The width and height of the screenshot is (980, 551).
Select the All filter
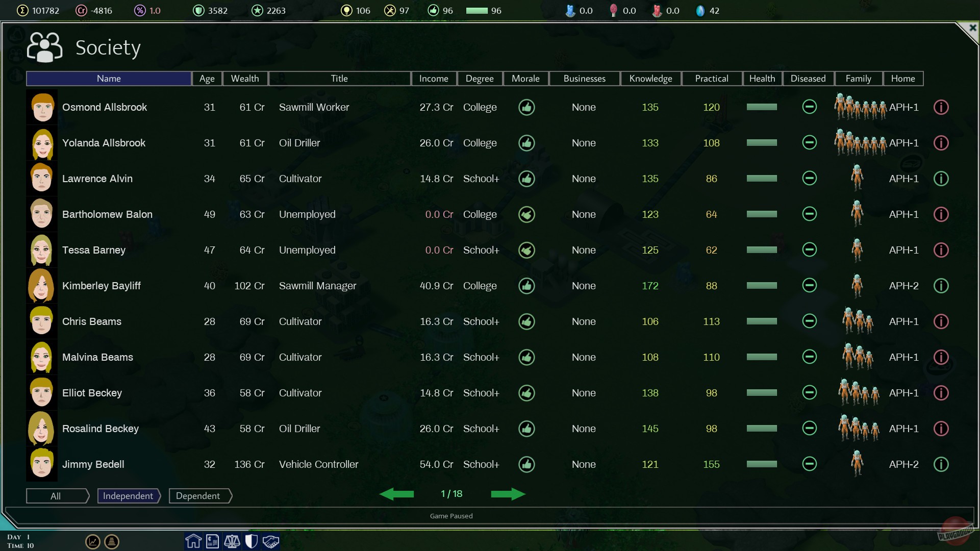56,496
